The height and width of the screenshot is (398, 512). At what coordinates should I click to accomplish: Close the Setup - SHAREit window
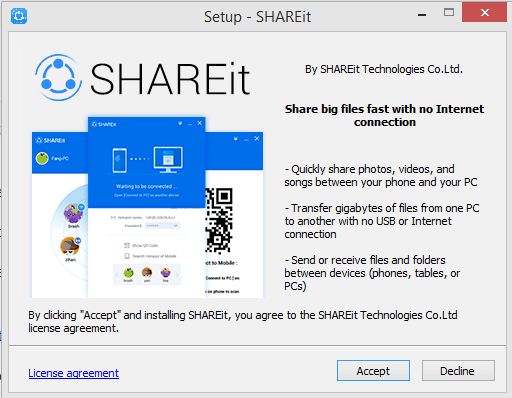tap(484, 13)
